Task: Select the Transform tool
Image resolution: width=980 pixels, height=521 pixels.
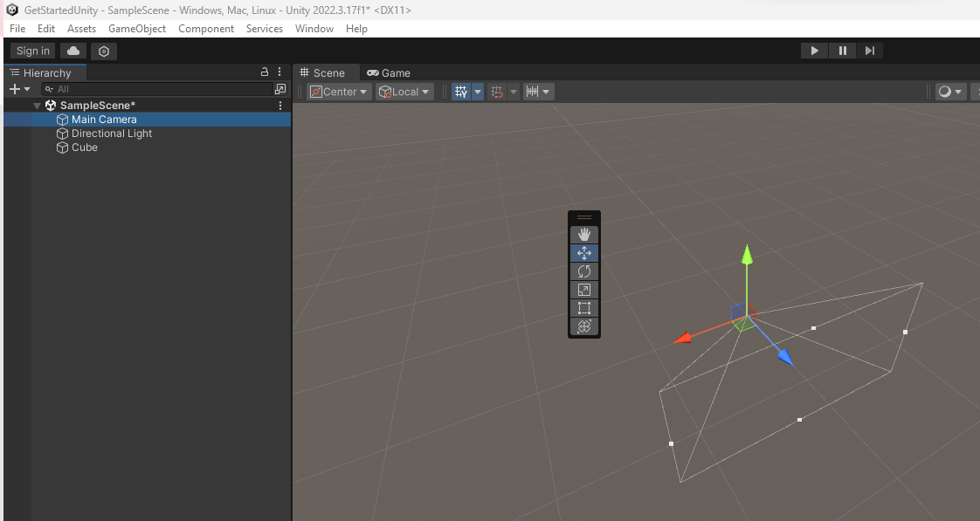Action: (584, 326)
